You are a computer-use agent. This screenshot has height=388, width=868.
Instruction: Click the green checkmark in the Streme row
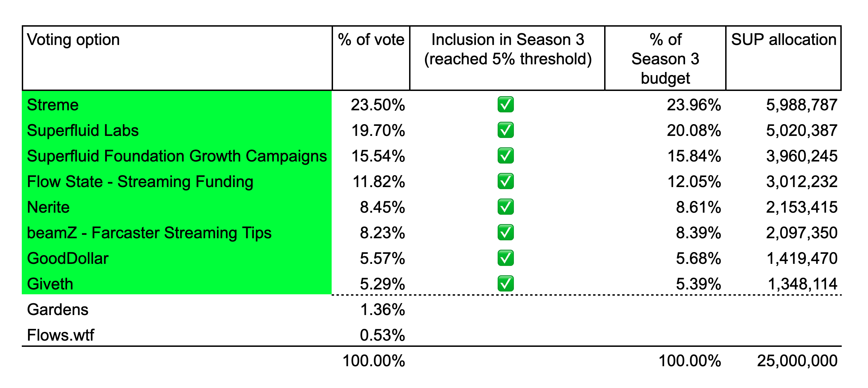tap(505, 104)
